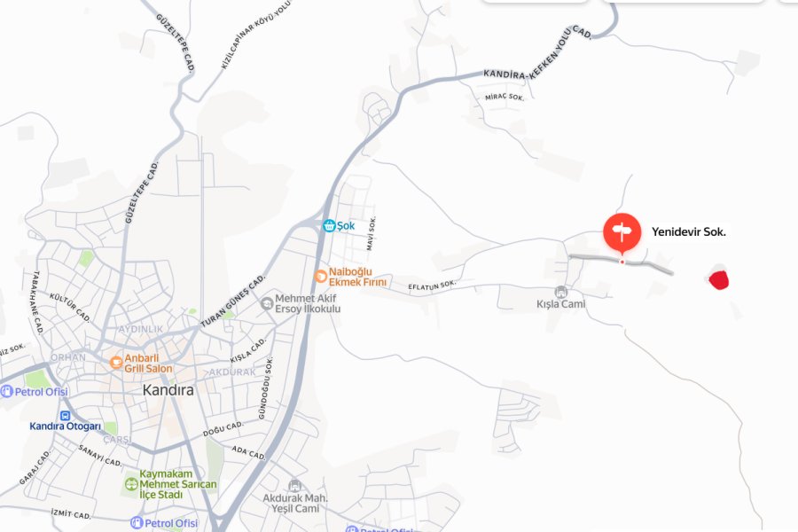
Task: Open the Petrol Ofisi icon near İzmit Cad.
Action: click(x=137, y=523)
